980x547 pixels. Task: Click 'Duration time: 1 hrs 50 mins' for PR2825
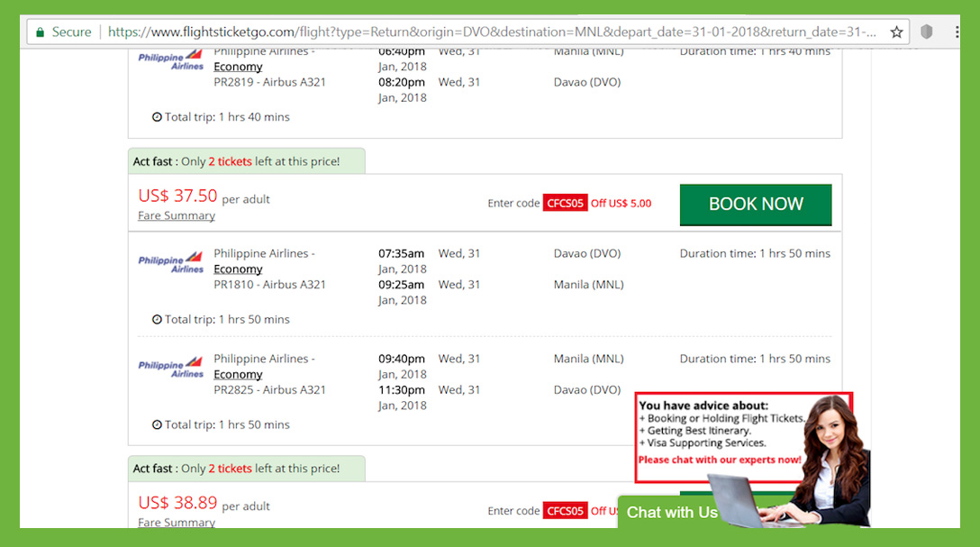click(x=755, y=359)
